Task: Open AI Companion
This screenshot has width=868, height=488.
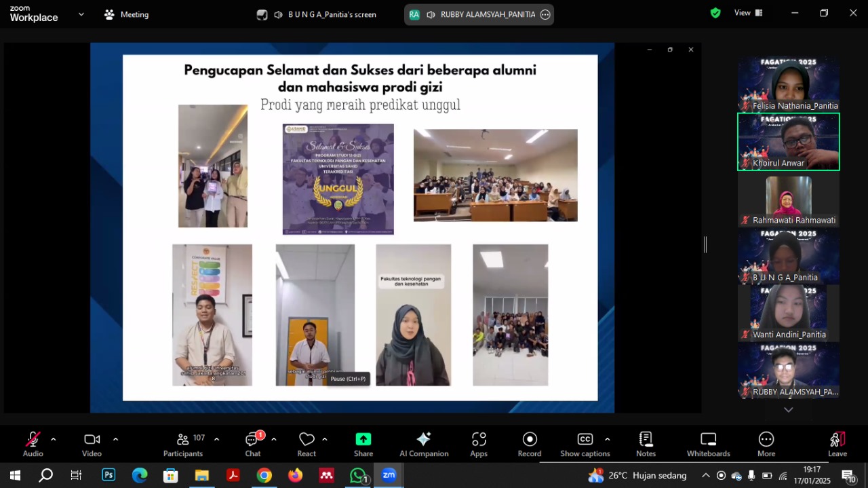Action: [x=424, y=445]
